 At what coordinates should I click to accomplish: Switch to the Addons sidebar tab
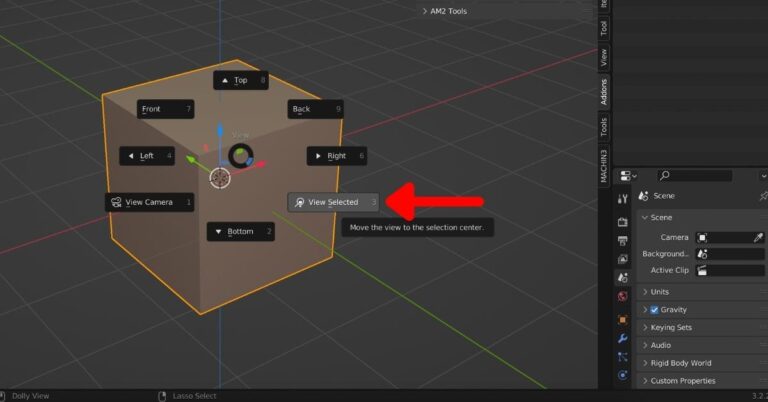coord(604,91)
